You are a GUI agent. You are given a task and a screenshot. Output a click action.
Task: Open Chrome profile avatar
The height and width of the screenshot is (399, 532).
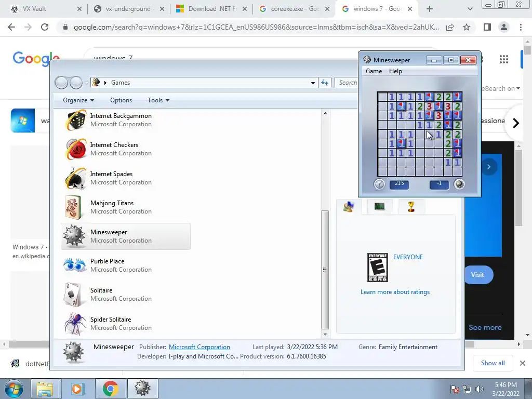(x=504, y=27)
